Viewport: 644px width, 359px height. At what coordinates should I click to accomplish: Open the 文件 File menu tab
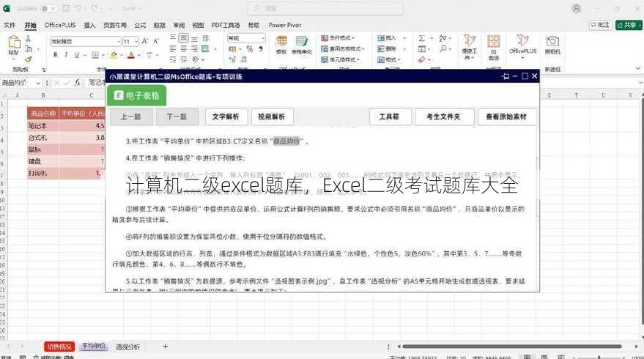(10, 25)
